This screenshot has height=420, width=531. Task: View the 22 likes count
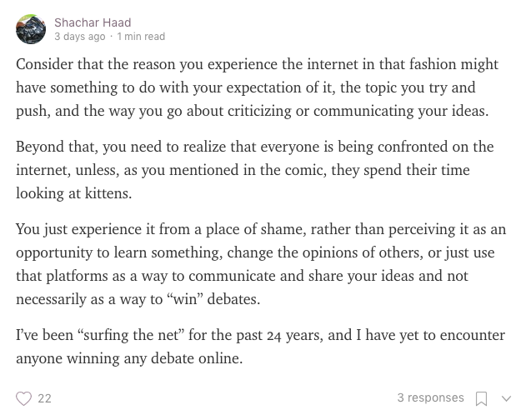pos(44,398)
